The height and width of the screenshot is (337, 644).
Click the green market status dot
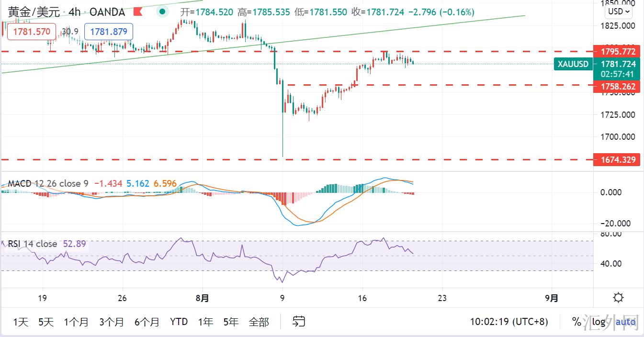tap(163, 11)
